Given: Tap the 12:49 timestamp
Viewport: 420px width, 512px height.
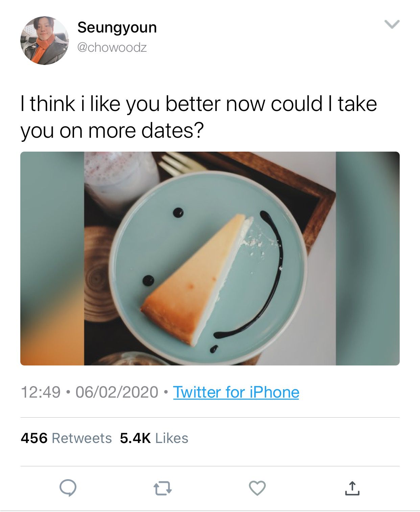Looking at the screenshot, I should [x=41, y=392].
